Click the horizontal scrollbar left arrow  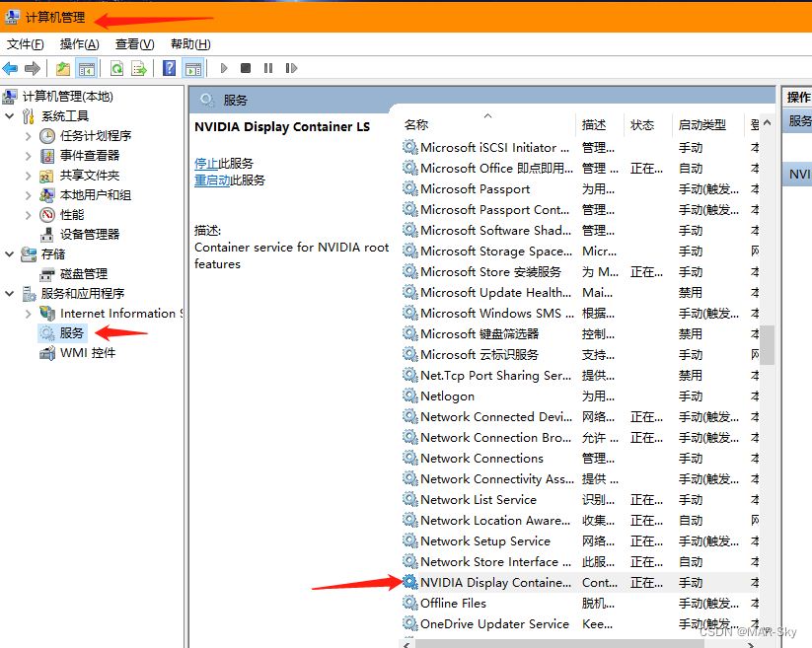(x=406, y=644)
